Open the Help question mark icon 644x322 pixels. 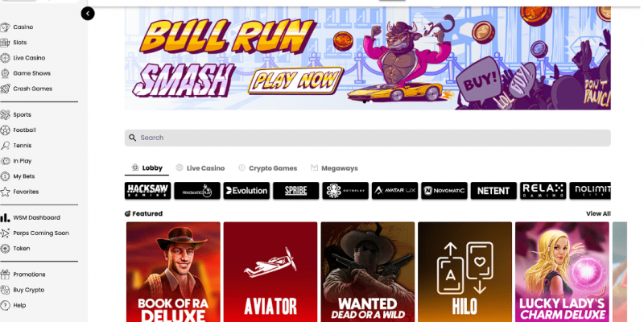[5, 305]
